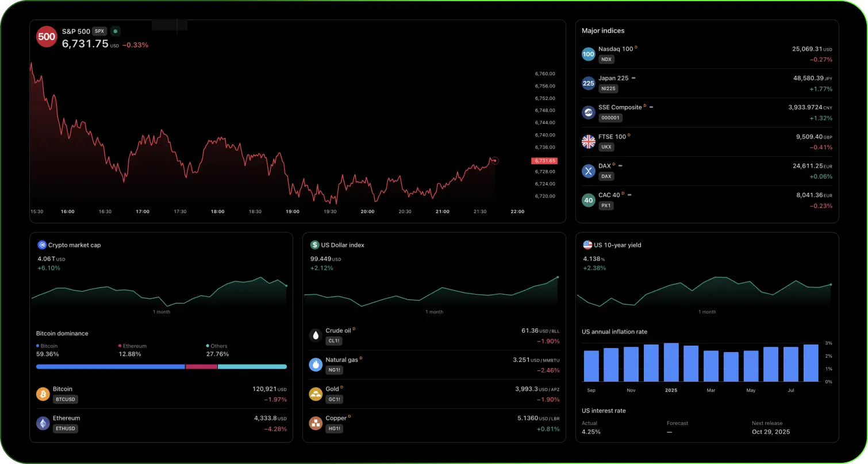Image resolution: width=868 pixels, height=464 pixels.
Task: Select the Japan 225 index icon
Action: (x=588, y=83)
